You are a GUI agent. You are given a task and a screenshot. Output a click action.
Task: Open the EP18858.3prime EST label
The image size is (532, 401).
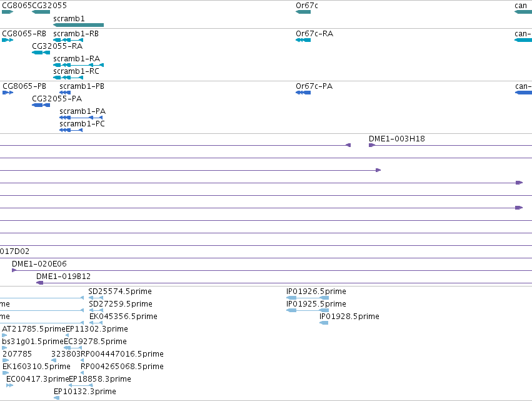tap(100, 379)
